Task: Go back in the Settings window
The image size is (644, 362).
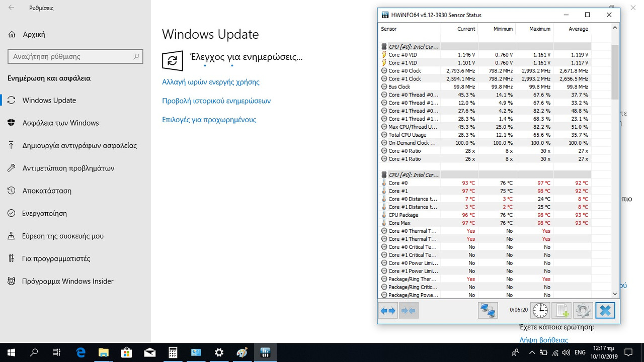Action: (x=11, y=8)
